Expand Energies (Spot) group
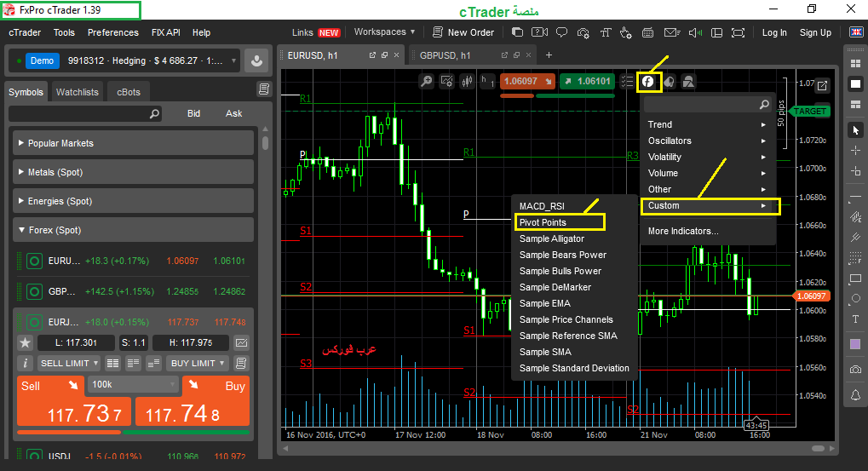Screen dimensions: 868x471 tap(133, 201)
